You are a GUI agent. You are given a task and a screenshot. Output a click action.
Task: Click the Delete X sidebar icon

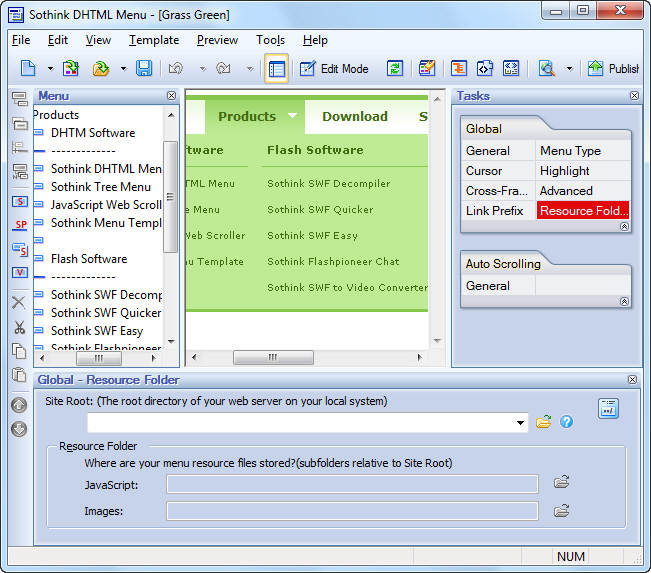[x=18, y=302]
